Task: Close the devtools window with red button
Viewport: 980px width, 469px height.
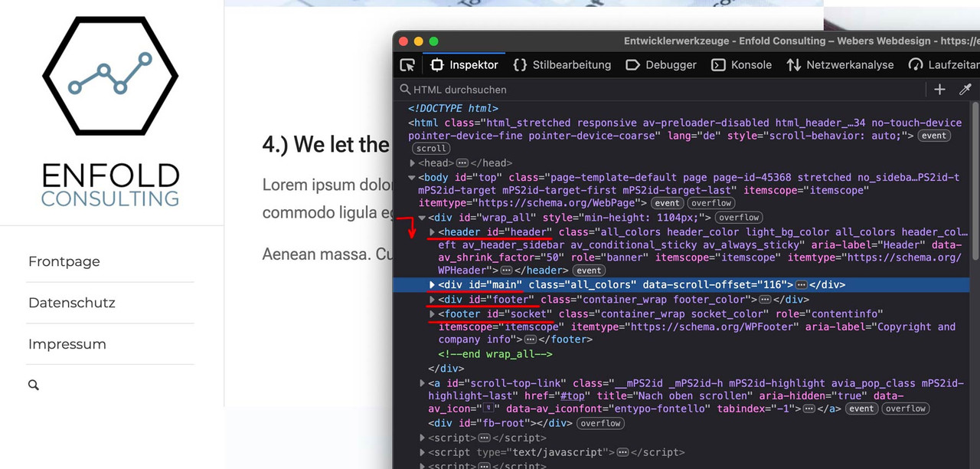Action: [403, 41]
